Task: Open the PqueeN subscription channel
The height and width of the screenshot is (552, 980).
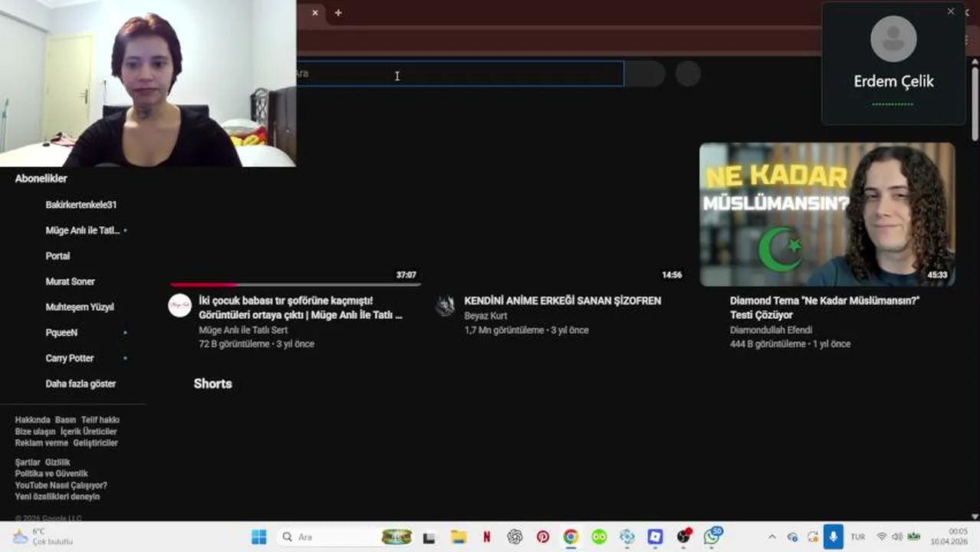Action: pyautogui.click(x=61, y=333)
